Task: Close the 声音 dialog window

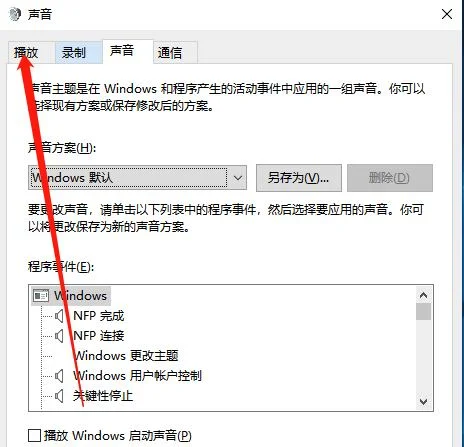Action: pyautogui.click(x=447, y=14)
